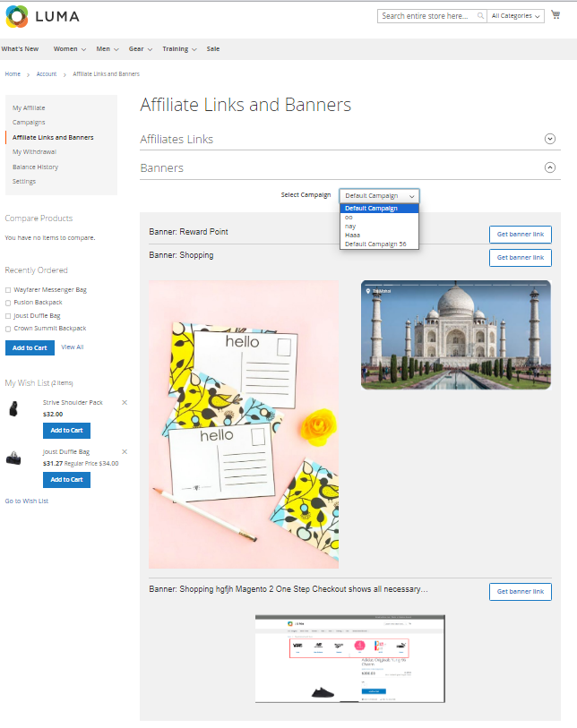
Task: Choose Default Campaign 56 from the list
Action: pyautogui.click(x=375, y=244)
